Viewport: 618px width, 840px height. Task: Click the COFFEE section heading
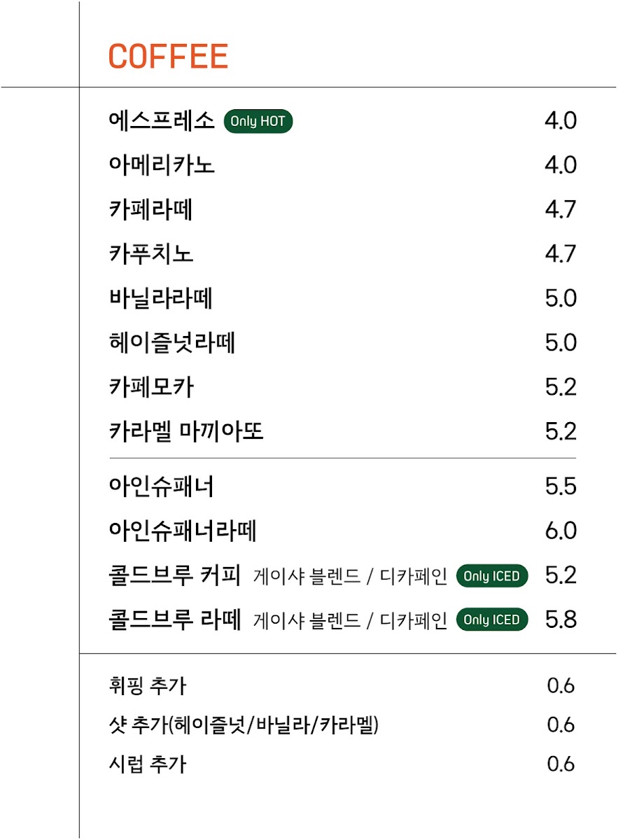[x=168, y=57]
